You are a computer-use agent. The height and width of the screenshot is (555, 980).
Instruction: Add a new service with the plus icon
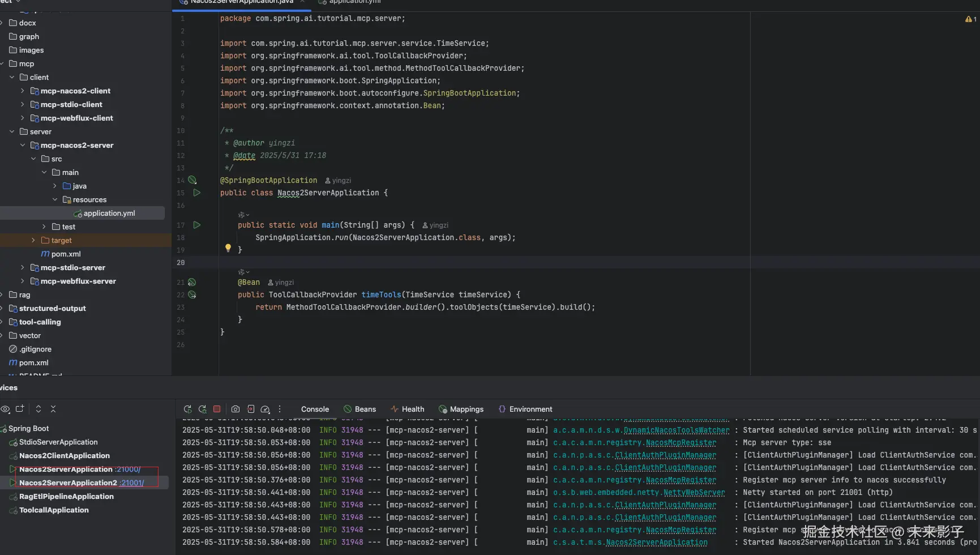coord(20,409)
